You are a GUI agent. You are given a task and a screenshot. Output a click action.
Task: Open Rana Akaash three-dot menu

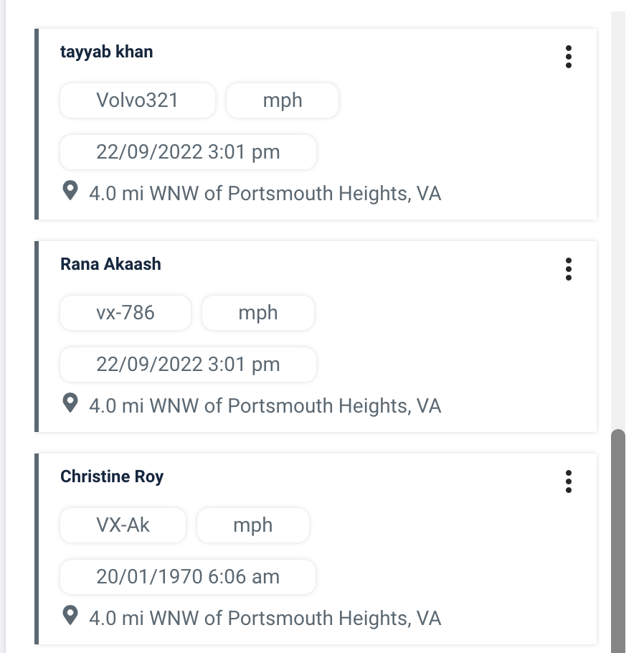click(569, 268)
